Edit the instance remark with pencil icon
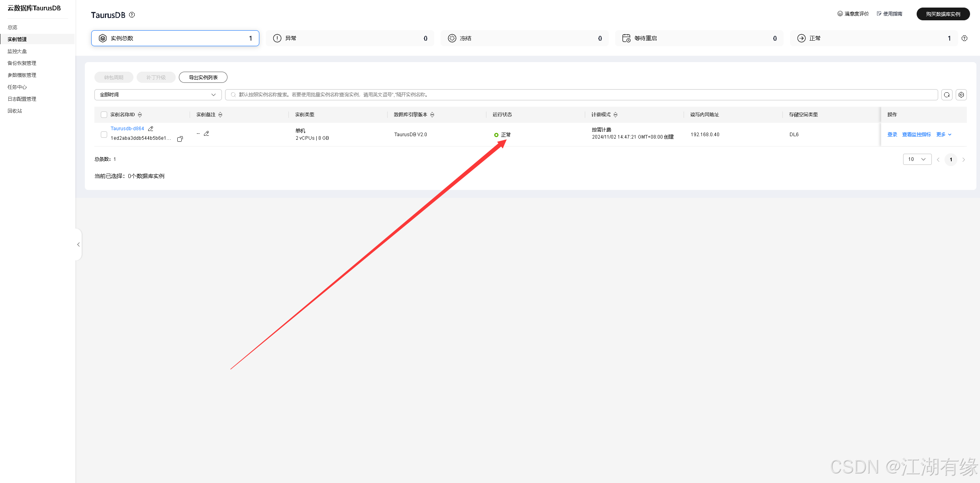This screenshot has width=980, height=483. [206, 134]
